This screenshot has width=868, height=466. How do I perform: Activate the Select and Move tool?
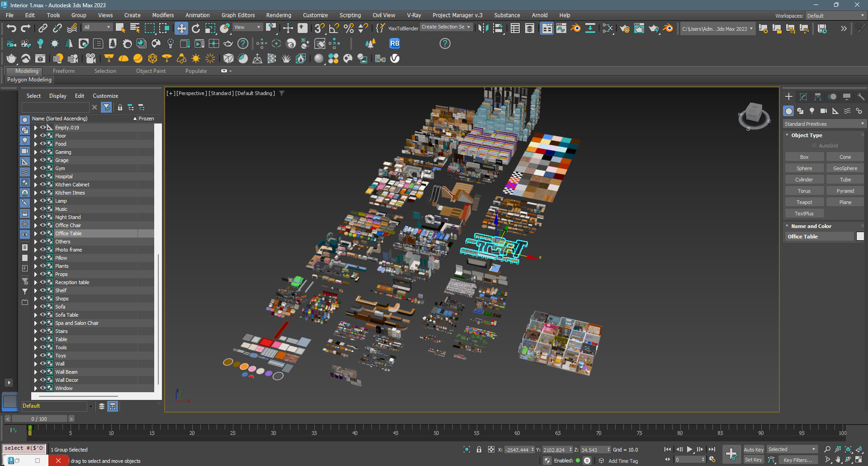tap(181, 29)
